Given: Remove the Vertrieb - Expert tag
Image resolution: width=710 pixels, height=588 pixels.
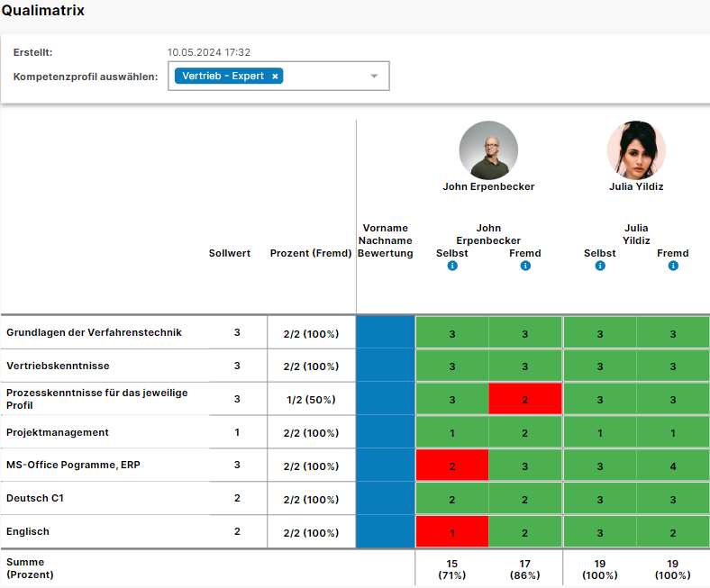Looking at the screenshot, I should click(275, 77).
